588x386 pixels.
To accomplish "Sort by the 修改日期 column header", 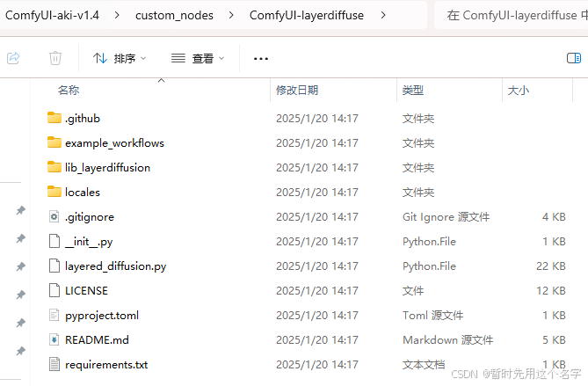I will (297, 91).
